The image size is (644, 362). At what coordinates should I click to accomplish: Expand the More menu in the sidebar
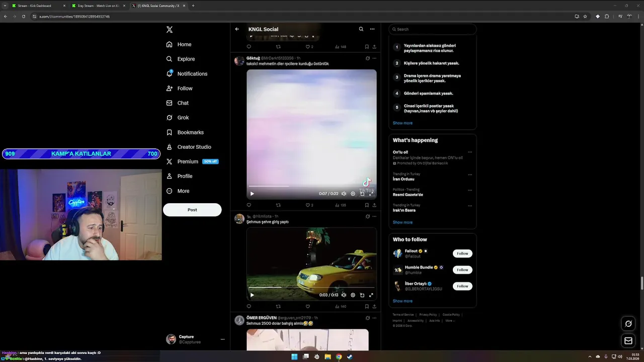tap(178, 191)
